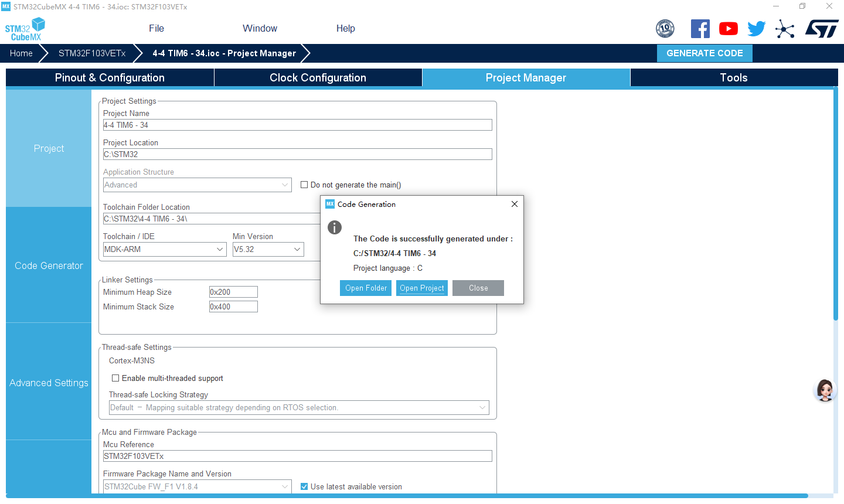The image size is (844, 504).
Task: Click the STM32CubeMX logo icon
Action: pyautogui.click(x=25, y=29)
